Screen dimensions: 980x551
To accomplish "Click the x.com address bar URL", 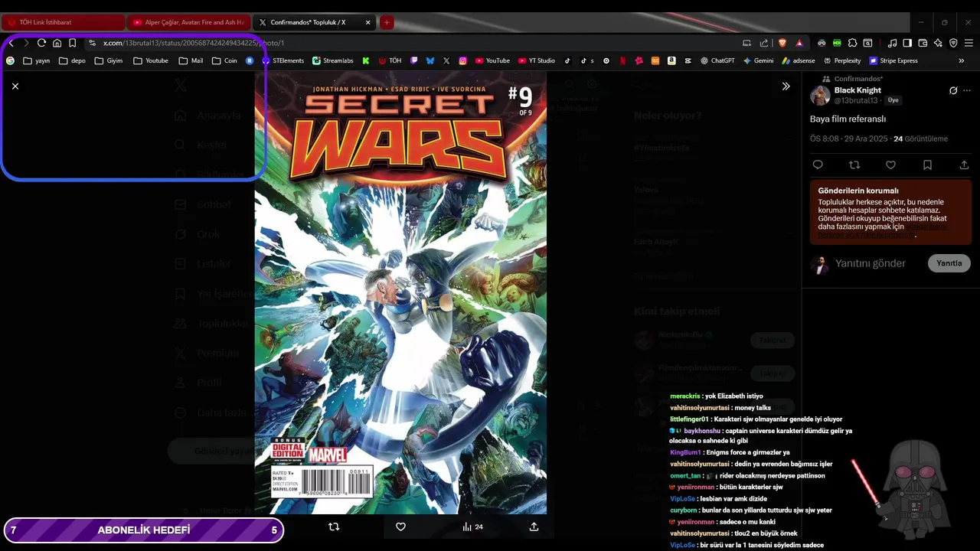I will pos(194,43).
